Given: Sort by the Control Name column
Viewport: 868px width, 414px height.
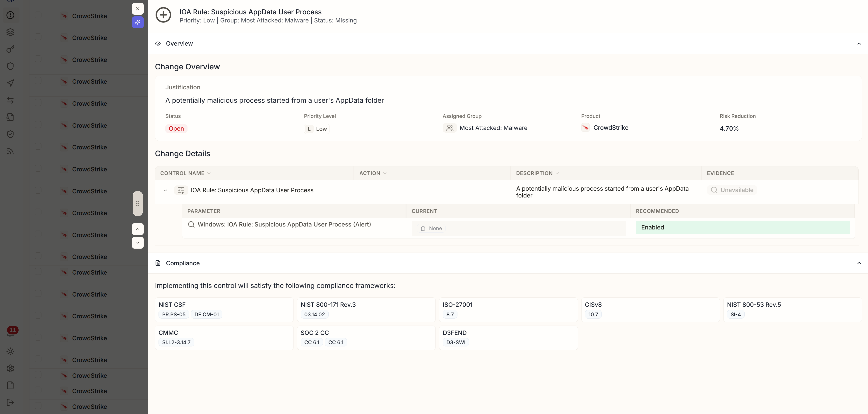Looking at the screenshot, I should pos(185,173).
